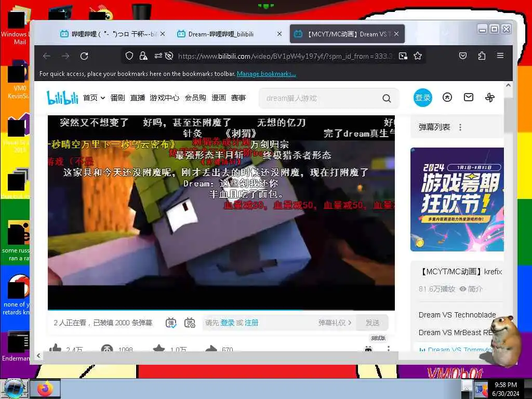Toggle danmaku display on or off
532x399 pixels.
(171, 323)
